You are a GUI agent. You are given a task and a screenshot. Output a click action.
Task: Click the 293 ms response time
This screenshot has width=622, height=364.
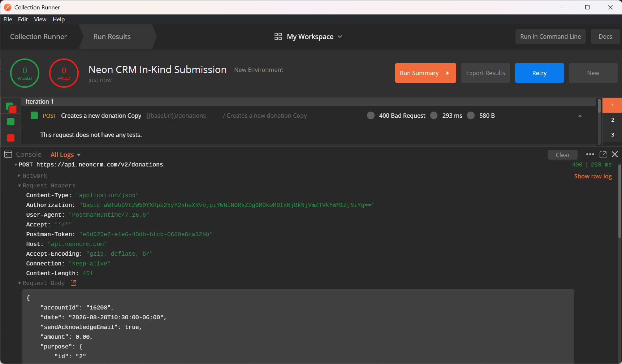[452, 116]
